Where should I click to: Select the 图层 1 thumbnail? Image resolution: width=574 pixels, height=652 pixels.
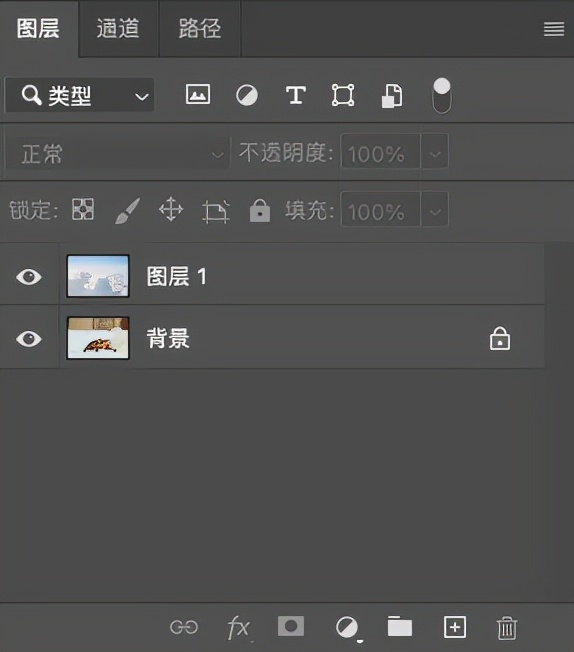click(98, 276)
